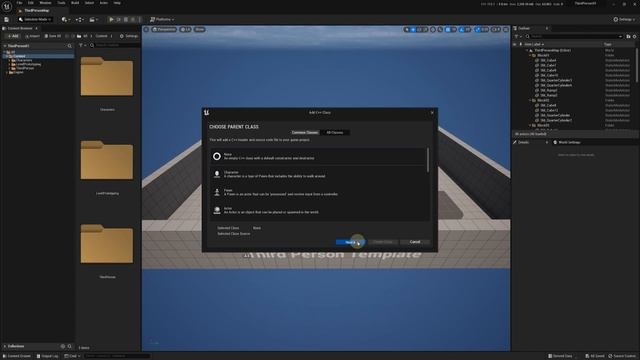Select the Character parent class row
Viewport: 640px width, 360px height.
[x=319, y=174]
